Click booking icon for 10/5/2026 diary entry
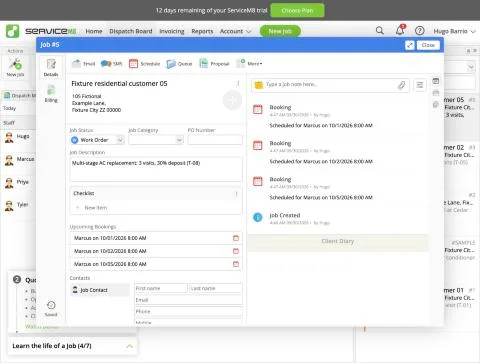The image size is (480, 363). 258,181
